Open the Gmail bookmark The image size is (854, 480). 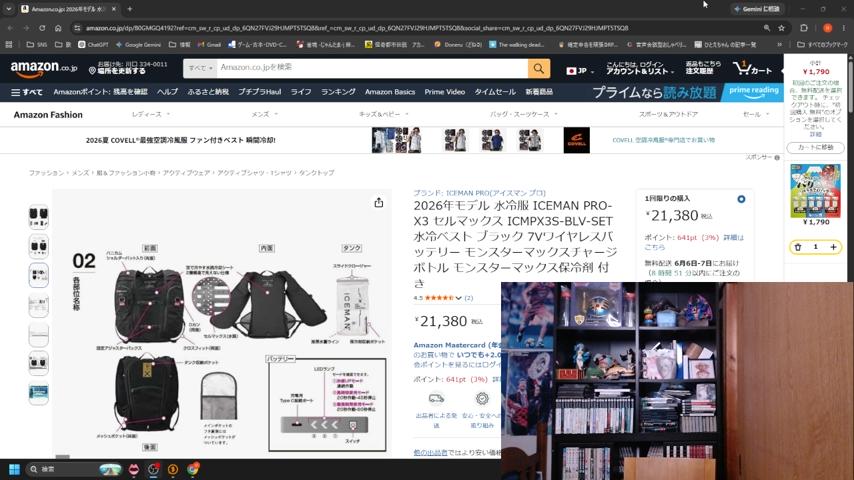pyautogui.click(x=209, y=45)
